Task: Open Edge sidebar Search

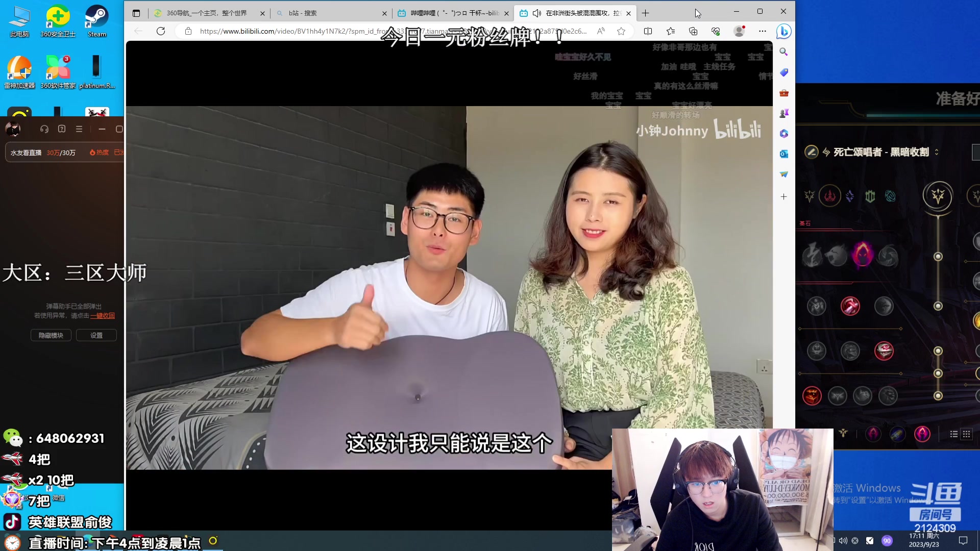Action: pyautogui.click(x=784, y=52)
